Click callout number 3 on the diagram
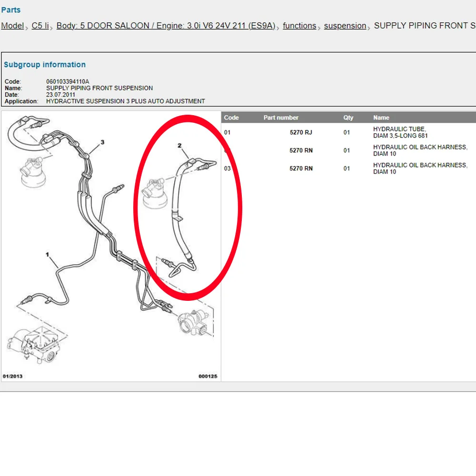The width and height of the screenshot is (476, 476). pyautogui.click(x=103, y=142)
